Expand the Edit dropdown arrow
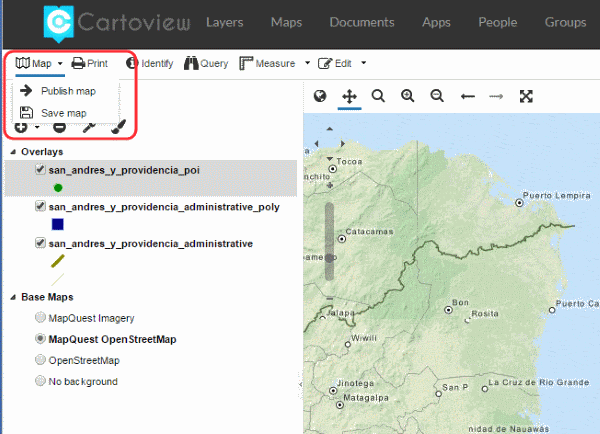The height and width of the screenshot is (434, 600). pyautogui.click(x=364, y=63)
